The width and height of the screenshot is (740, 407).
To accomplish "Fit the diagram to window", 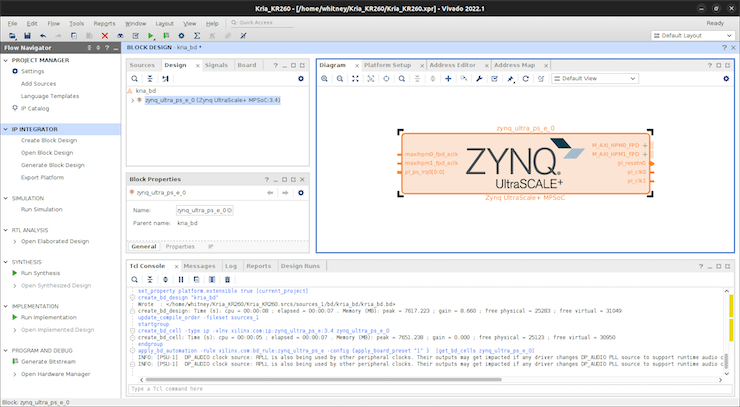I will [x=355, y=79].
